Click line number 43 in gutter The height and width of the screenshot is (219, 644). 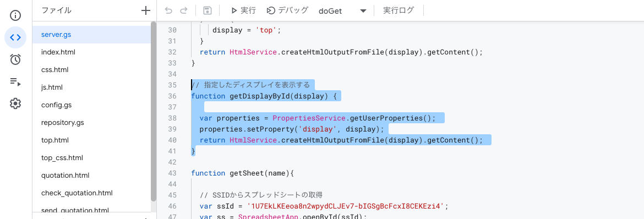tap(172, 173)
